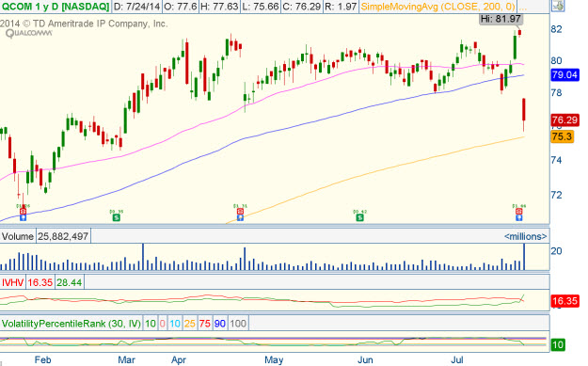
Task: Click the red 0 in VolatilityPercentileRank header
Action: tap(163, 324)
